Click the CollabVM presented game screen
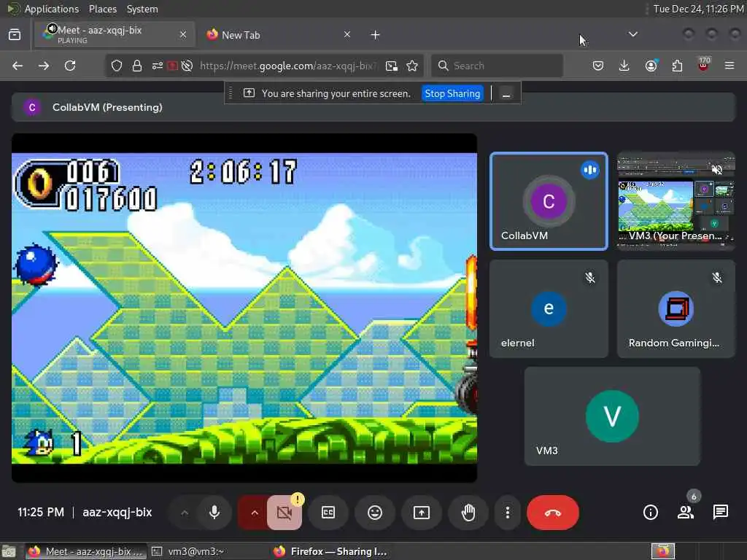 (244, 308)
